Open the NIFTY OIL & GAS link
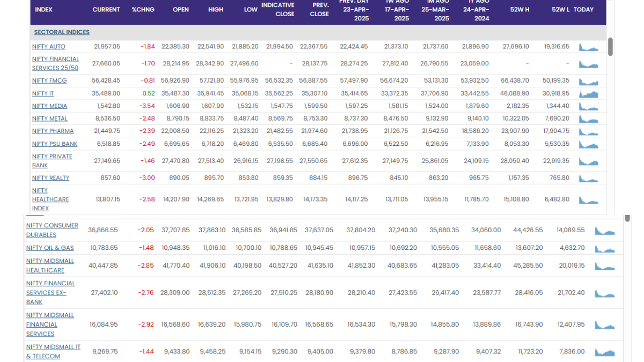The width and height of the screenshot is (644, 362). pos(50,248)
